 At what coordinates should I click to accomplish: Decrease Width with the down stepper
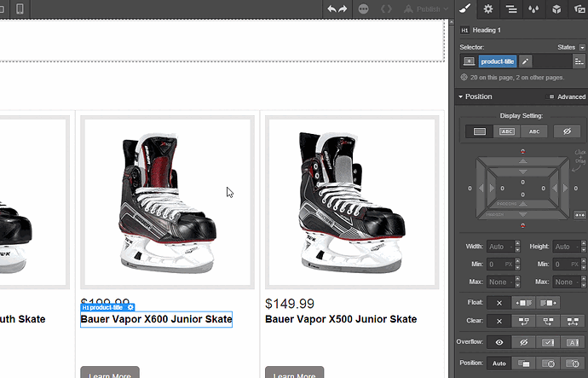pyautogui.click(x=517, y=250)
